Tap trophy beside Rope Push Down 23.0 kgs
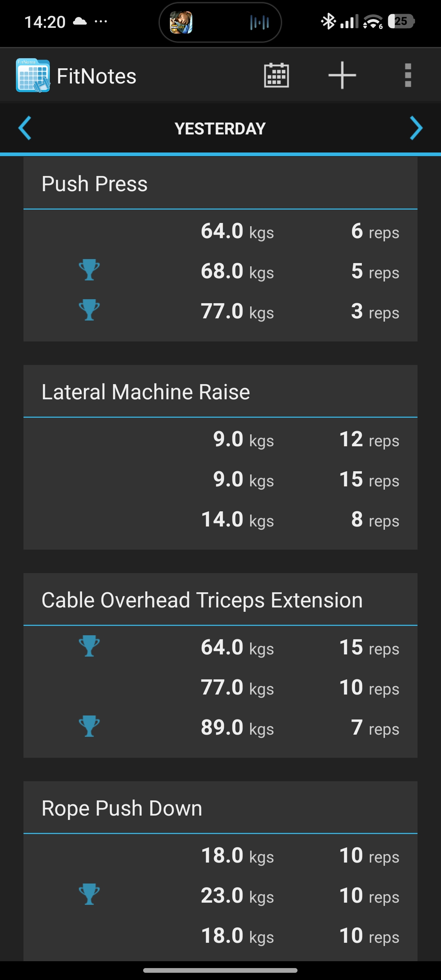The image size is (441, 980). point(89,894)
